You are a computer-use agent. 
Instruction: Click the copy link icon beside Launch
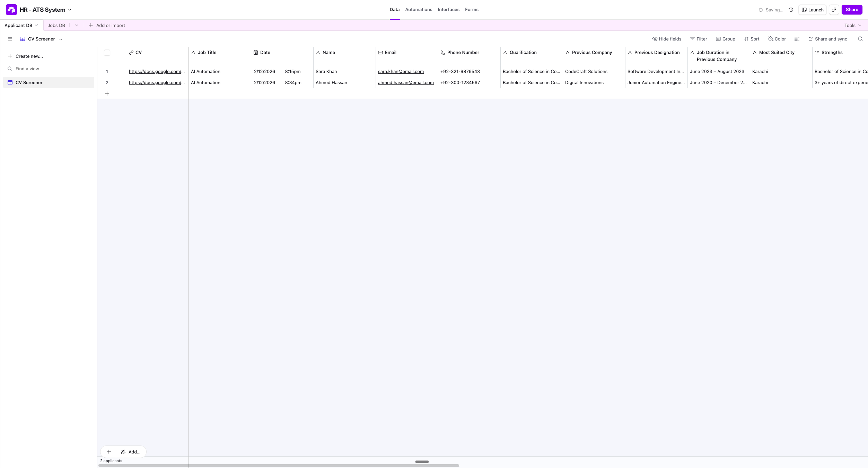834,10
